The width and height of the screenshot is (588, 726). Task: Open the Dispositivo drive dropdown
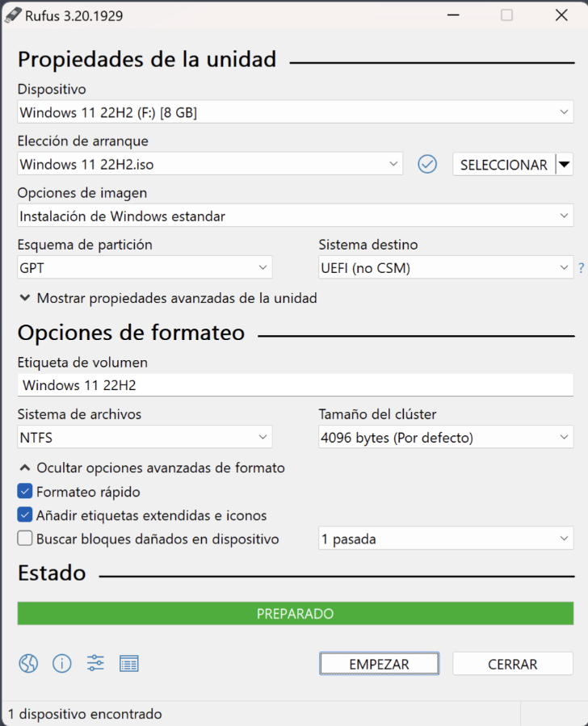296,112
